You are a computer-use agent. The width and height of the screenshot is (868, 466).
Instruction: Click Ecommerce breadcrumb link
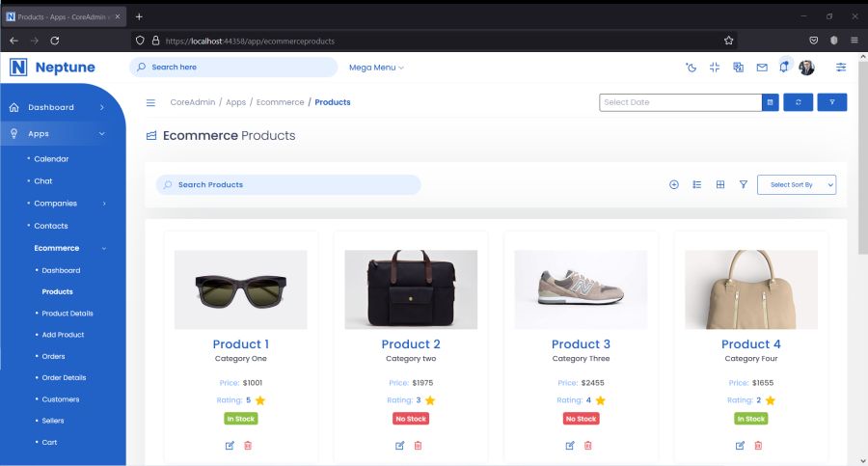(x=280, y=102)
